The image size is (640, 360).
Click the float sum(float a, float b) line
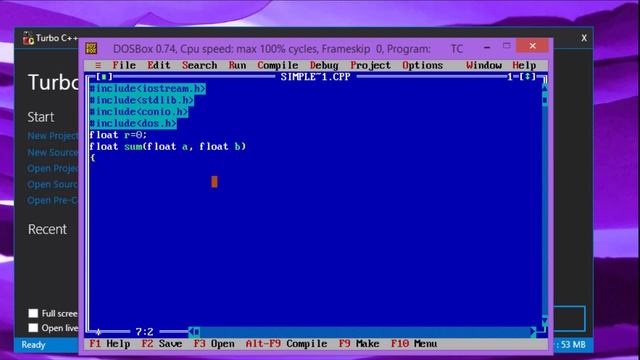point(168,147)
